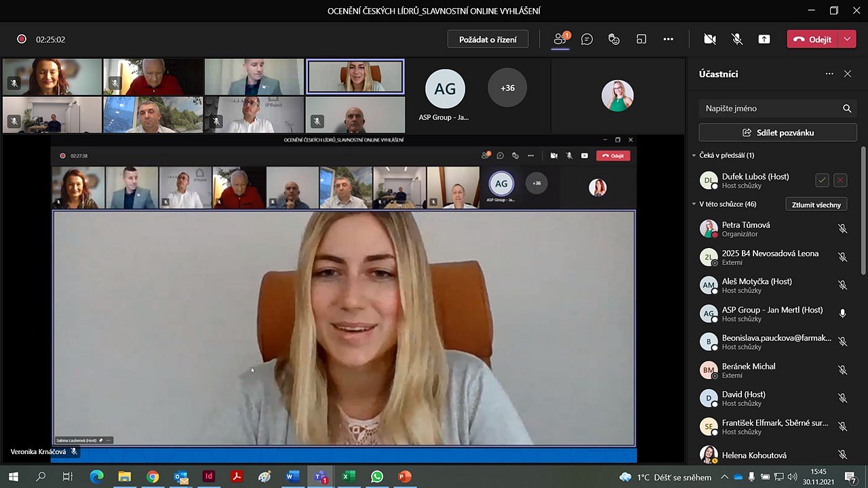Toggle mic icon for Petra Tůmová
Image resolution: width=868 pixels, height=488 pixels.
click(843, 229)
